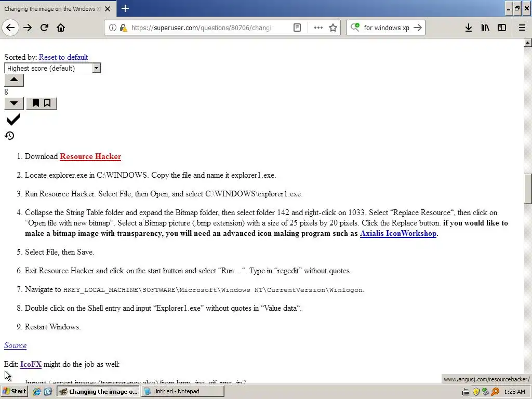Click the 'Exit Resource Hacker and click' step

click(x=188, y=271)
